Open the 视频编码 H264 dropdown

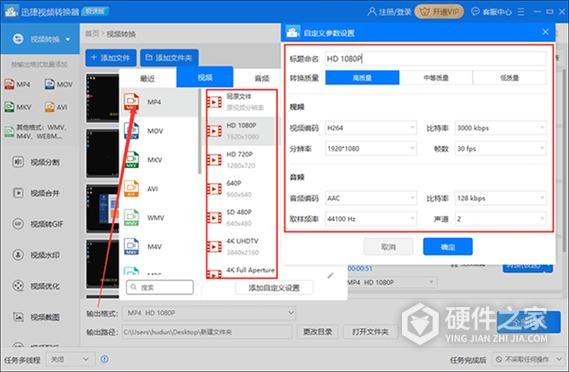coord(371,128)
